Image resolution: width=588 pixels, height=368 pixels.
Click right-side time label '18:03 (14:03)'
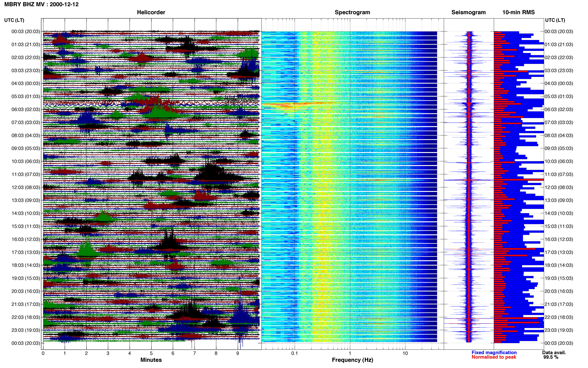click(x=559, y=265)
